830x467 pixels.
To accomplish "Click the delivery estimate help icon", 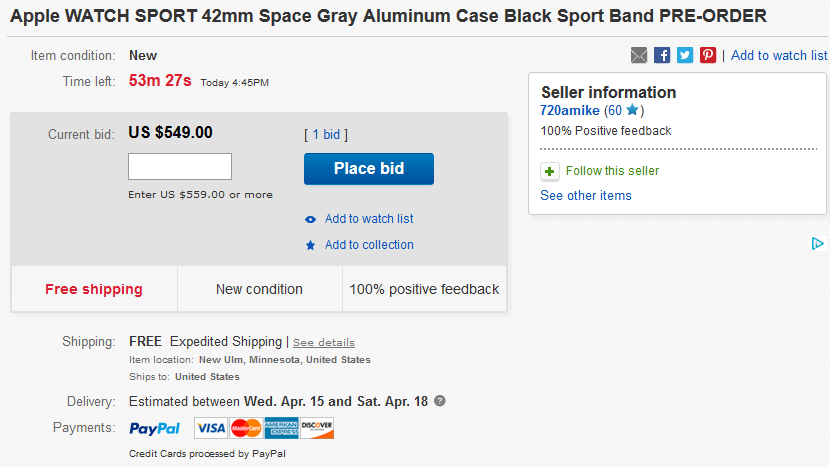I will pyautogui.click(x=440, y=401).
